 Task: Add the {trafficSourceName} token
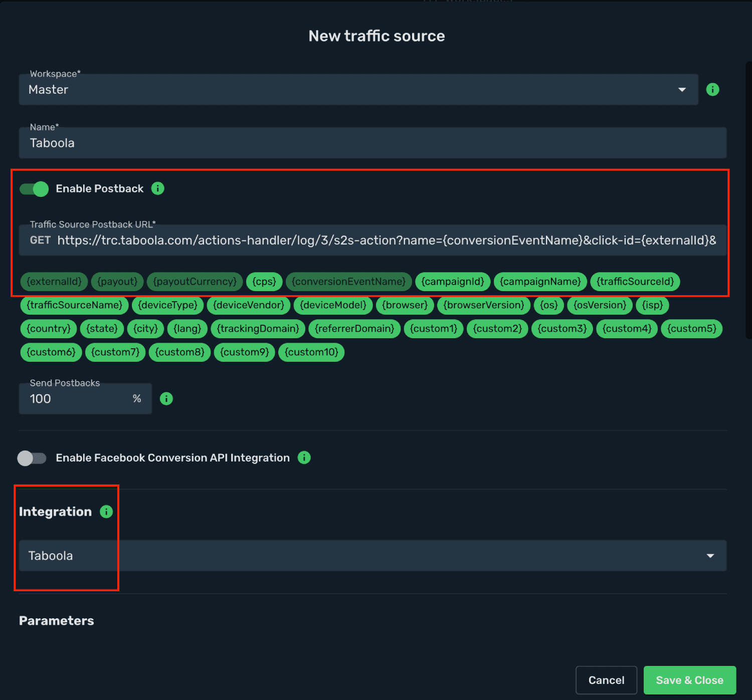tap(75, 305)
